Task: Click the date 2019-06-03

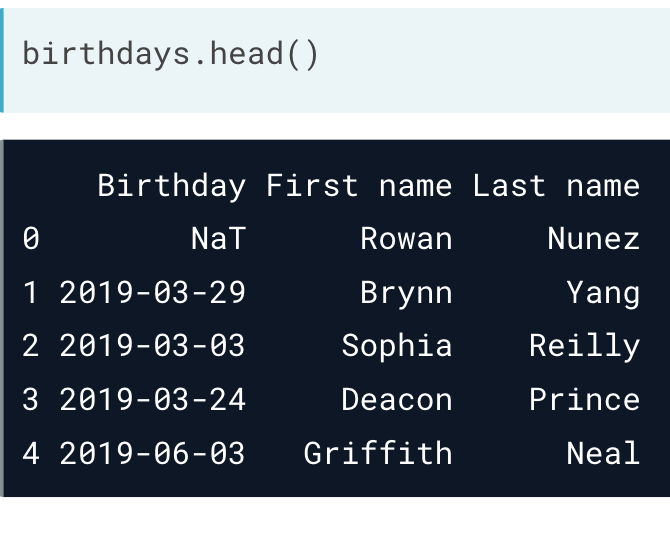Action: click(152, 454)
